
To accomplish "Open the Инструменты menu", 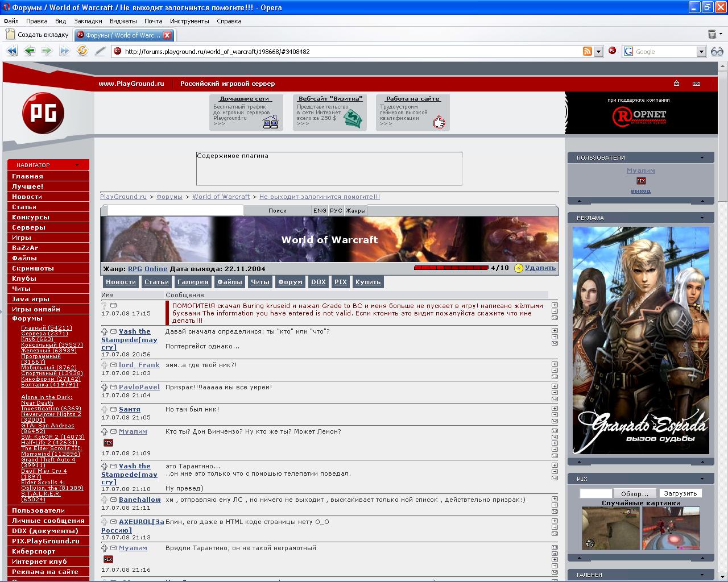I will [189, 21].
